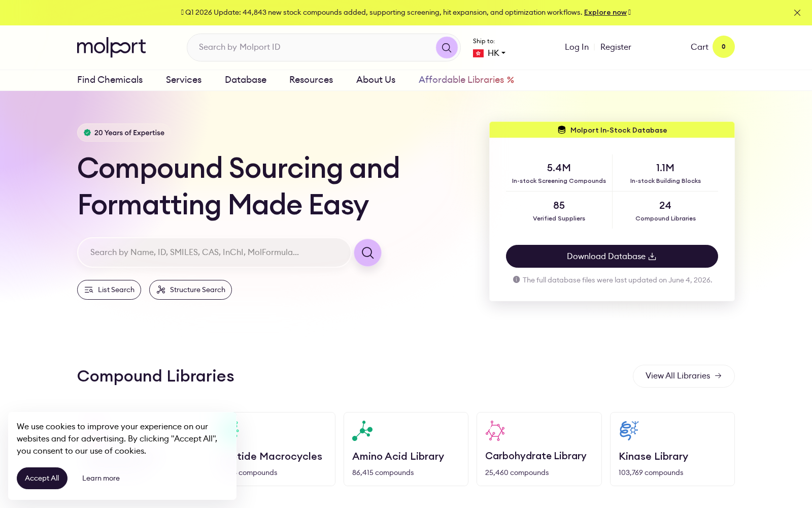Screen dimensions: 812x508
Task: Open the Database menu
Action: (x=246, y=80)
